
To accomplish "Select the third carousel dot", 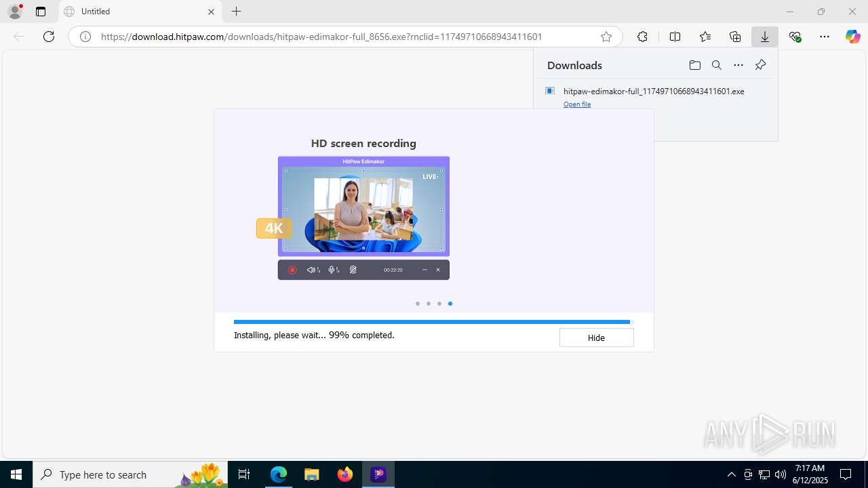I will [x=439, y=304].
